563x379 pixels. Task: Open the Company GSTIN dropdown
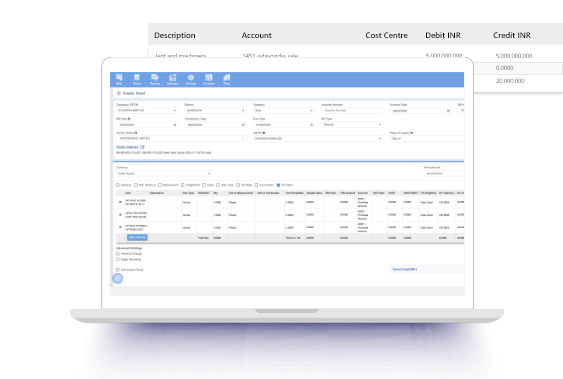tap(147, 111)
